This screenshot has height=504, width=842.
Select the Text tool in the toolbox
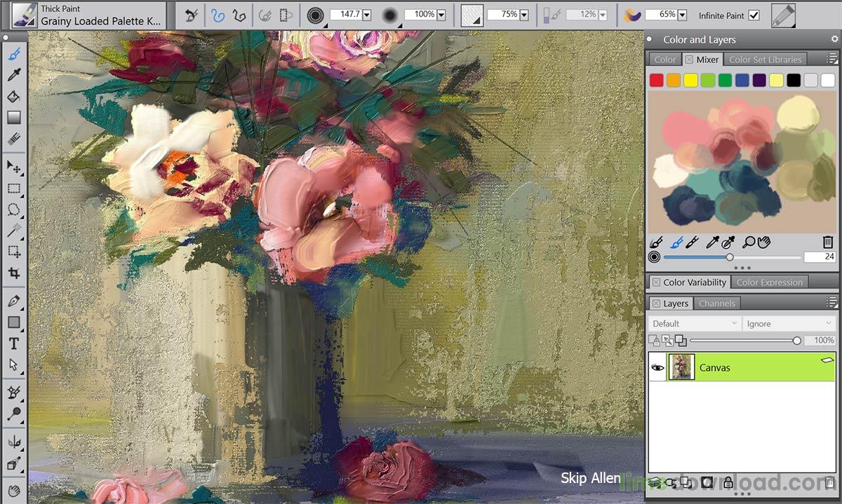point(13,343)
